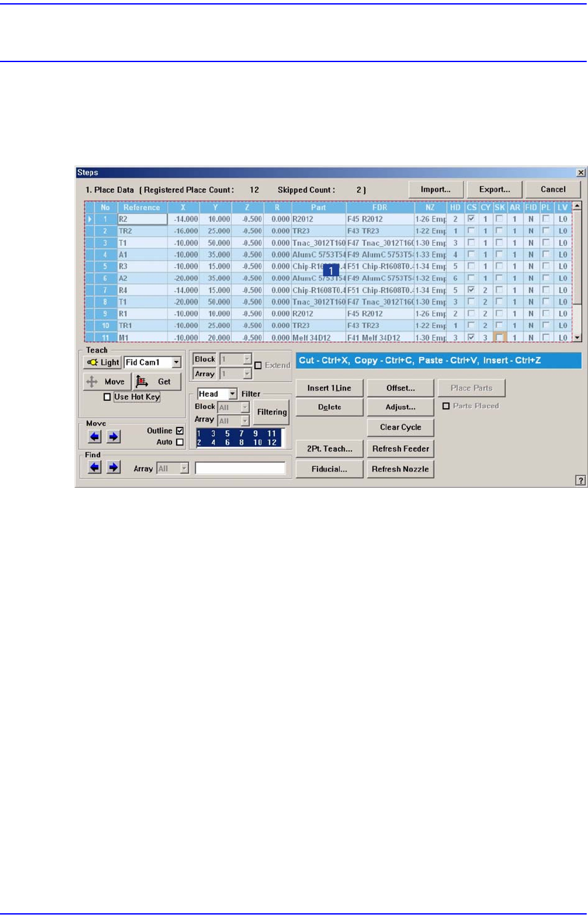
Task: Open the Fiducial... dialog
Action: click(329, 470)
